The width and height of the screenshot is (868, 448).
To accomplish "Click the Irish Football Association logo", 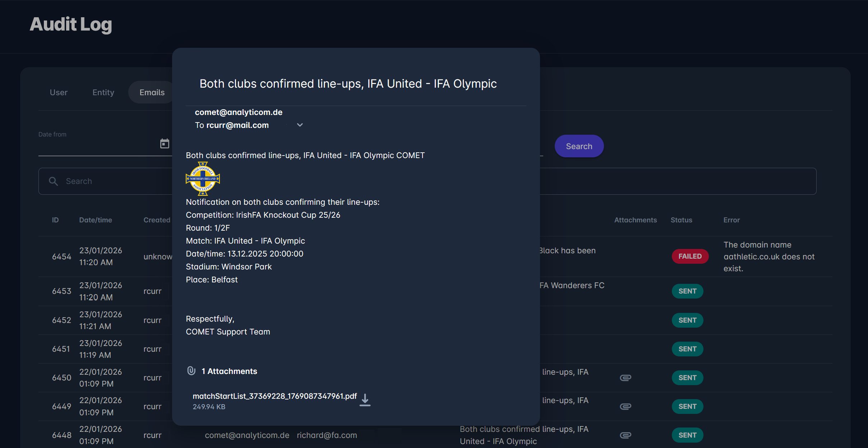I will tap(203, 179).
